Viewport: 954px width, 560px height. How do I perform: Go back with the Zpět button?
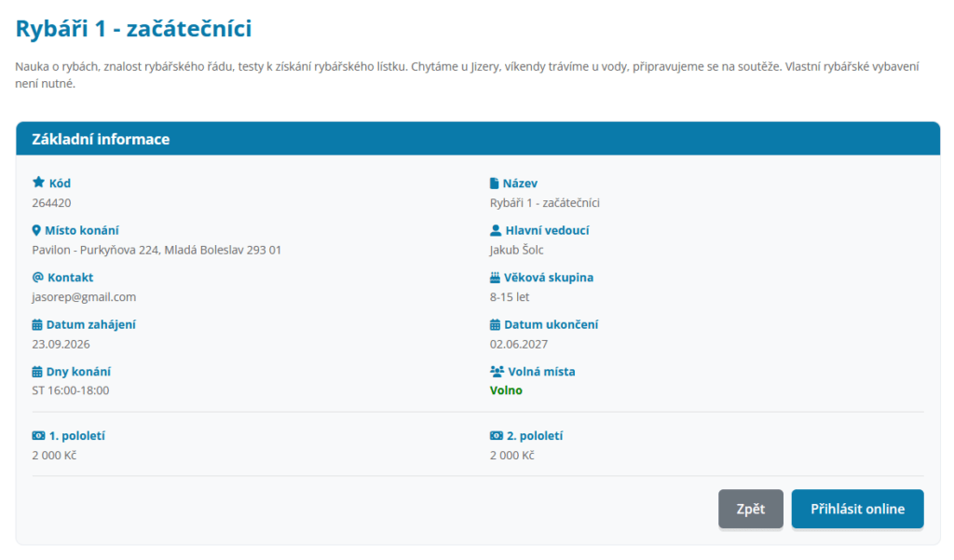(751, 509)
